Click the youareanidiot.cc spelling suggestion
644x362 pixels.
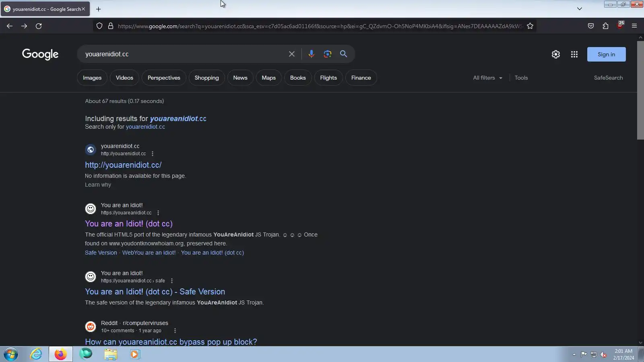pyautogui.click(x=178, y=119)
